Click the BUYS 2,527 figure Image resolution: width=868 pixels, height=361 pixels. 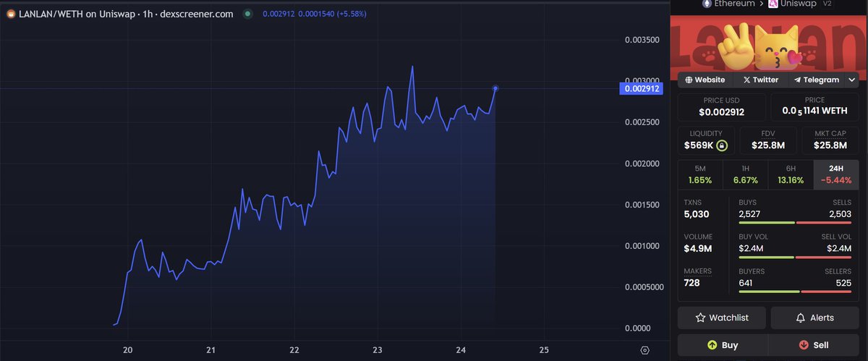(749, 214)
